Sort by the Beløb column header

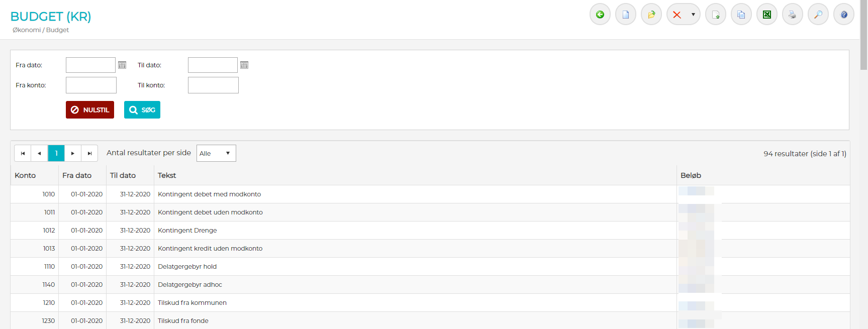click(691, 175)
